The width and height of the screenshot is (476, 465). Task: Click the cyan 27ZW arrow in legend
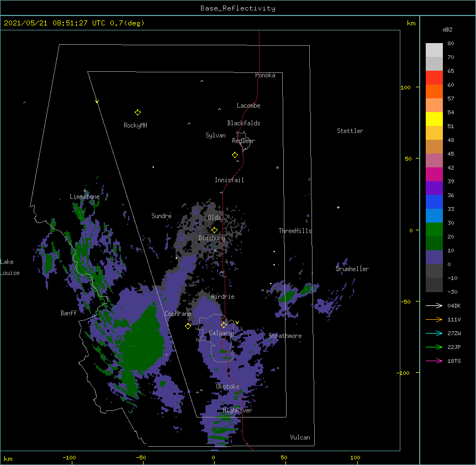(434, 333)
